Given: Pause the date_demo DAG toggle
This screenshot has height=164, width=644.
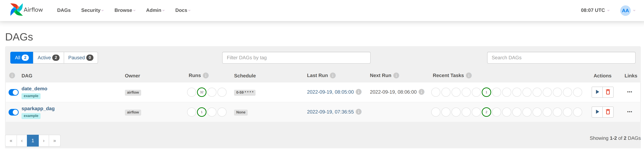Looking at the screenshot, I should click(x=14, y=92).
